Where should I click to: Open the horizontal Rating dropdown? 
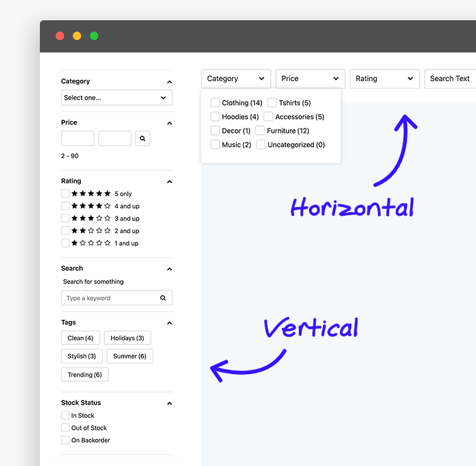(384, 79)
